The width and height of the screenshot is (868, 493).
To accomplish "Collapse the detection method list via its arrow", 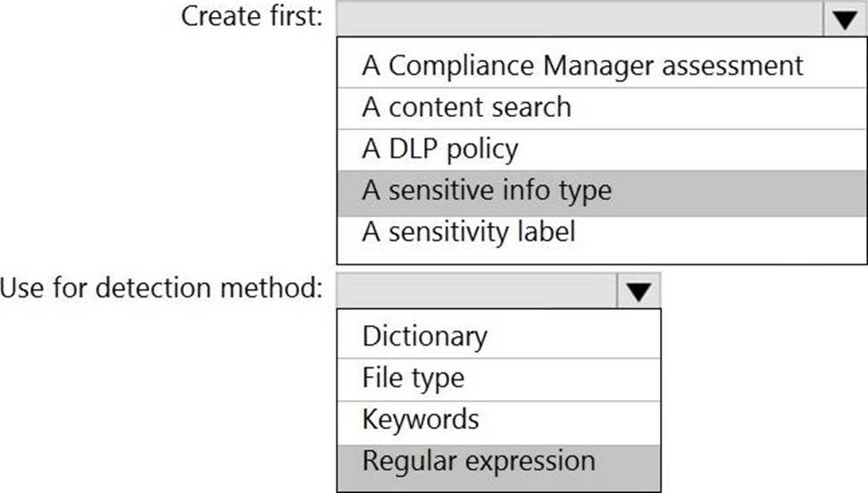I will 638,291.
